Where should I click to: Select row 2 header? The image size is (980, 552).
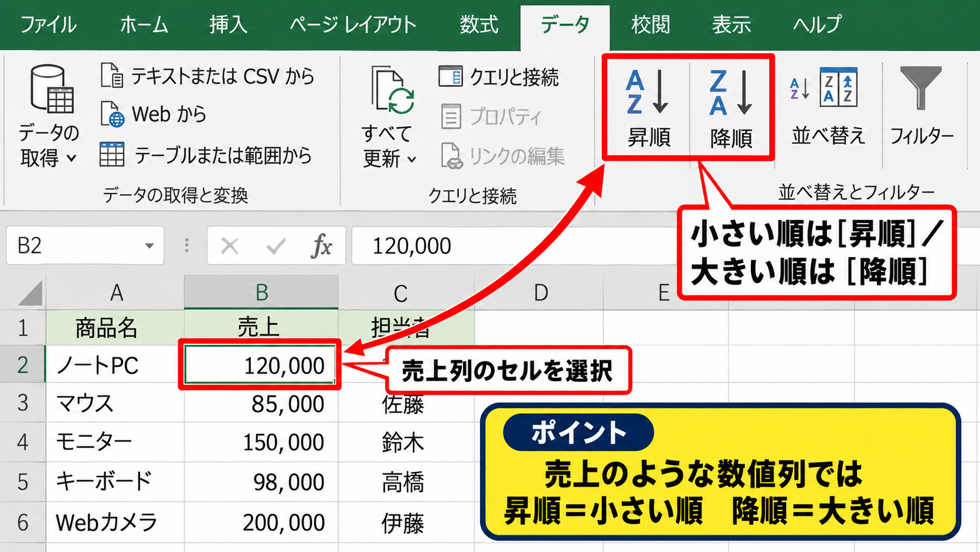tap(23, 364)
